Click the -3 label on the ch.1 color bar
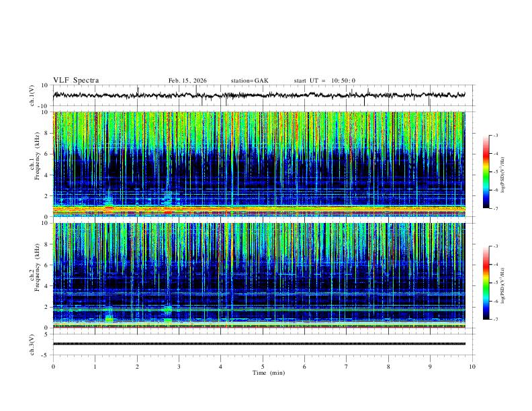Screen dimensions: 532x411 tap(495, 135)
